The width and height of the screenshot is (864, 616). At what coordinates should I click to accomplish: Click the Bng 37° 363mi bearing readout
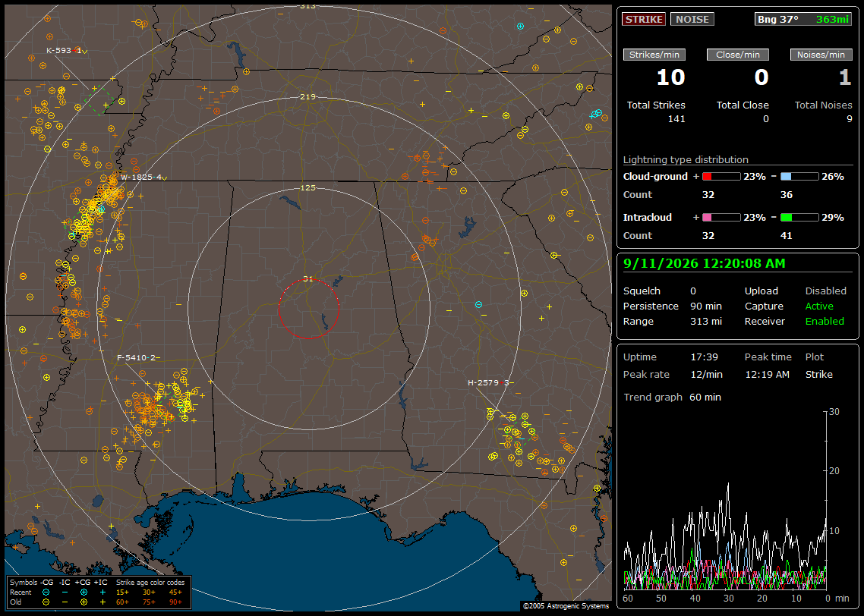click(x=803, y=19)
